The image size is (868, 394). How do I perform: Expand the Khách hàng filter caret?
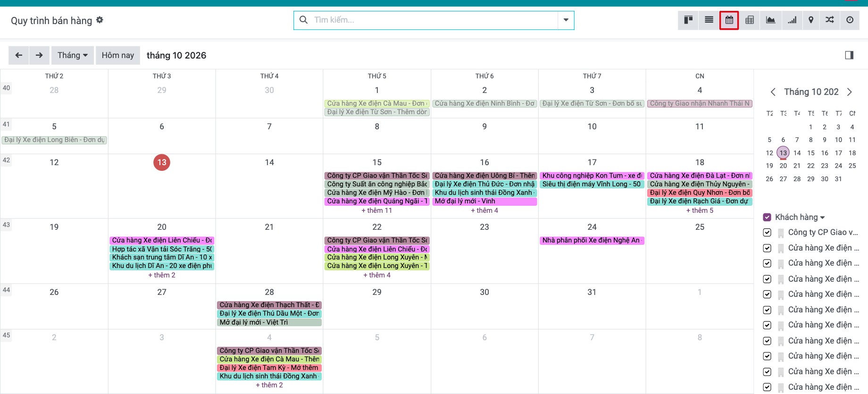823,218
